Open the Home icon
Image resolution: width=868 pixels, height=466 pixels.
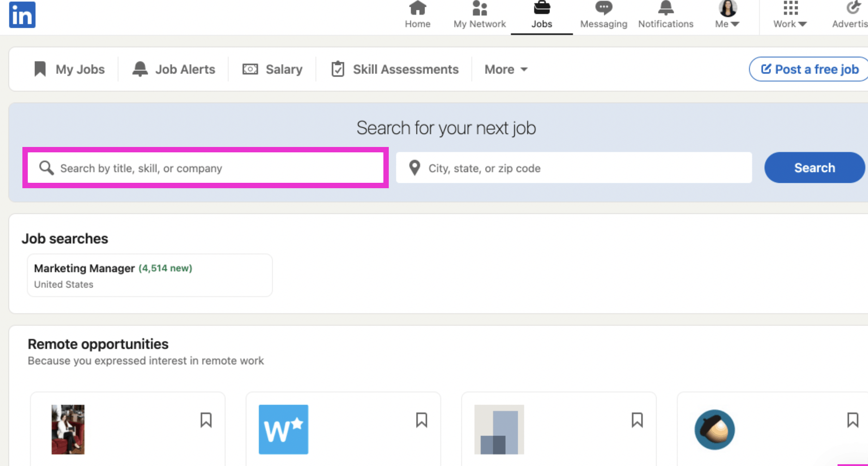[x=417, y=8]
